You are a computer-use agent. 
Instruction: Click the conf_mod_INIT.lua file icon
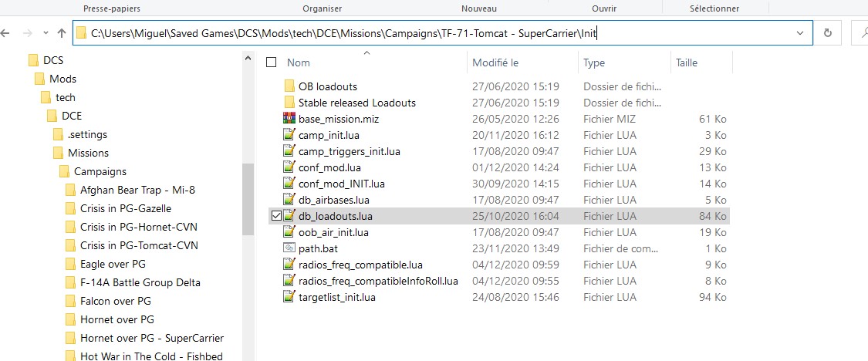click(289, 184)
